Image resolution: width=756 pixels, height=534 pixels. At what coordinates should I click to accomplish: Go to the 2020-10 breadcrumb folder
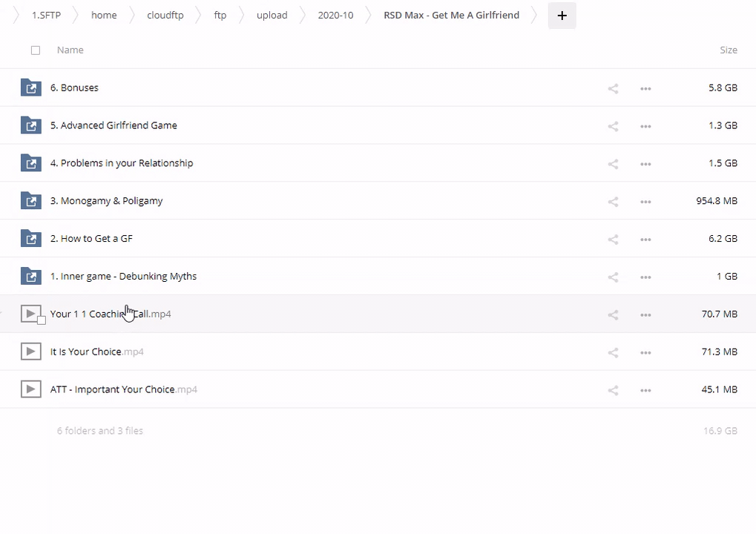point(335,15)
